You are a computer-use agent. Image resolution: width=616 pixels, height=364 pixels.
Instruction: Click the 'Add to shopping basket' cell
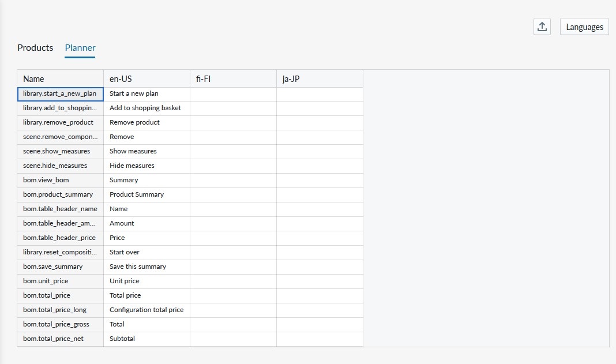(147, 108)
